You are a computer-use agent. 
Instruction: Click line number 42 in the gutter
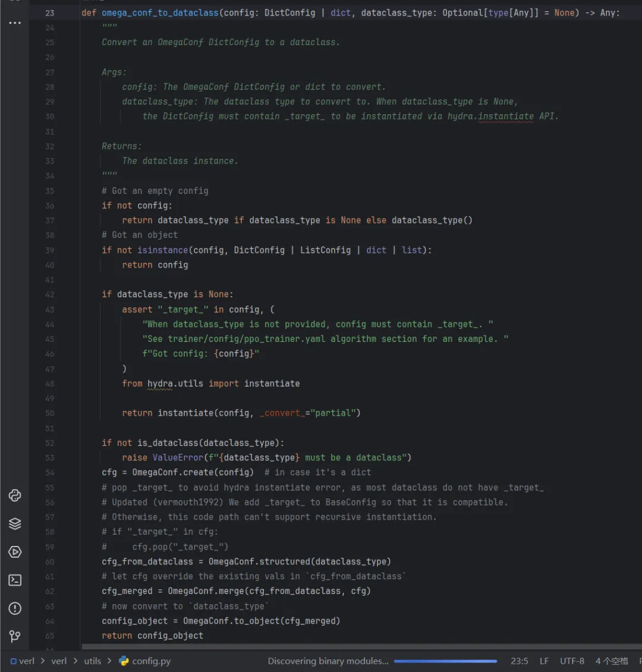[x=50, y=294]
